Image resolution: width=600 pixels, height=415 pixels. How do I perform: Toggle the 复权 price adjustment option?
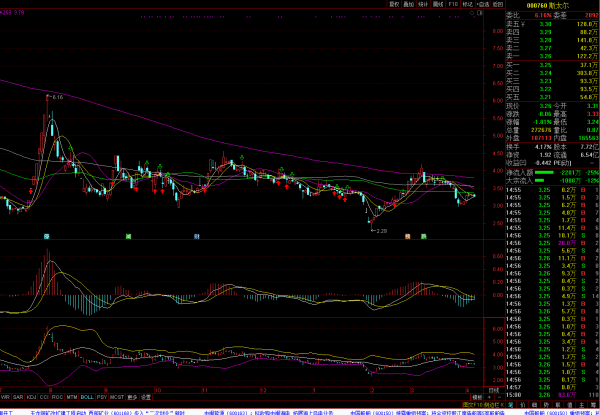394,4
